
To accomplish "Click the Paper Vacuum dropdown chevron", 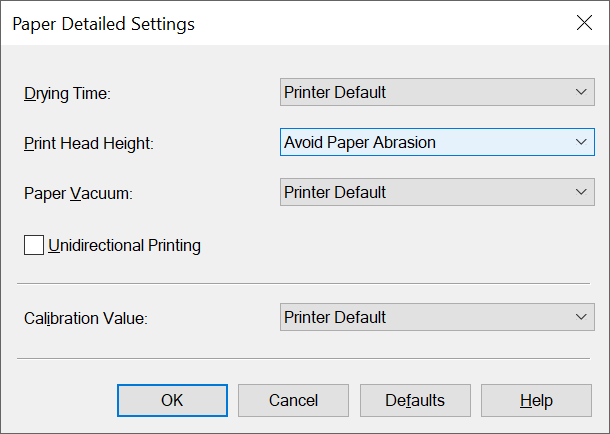I will (582, 192).
